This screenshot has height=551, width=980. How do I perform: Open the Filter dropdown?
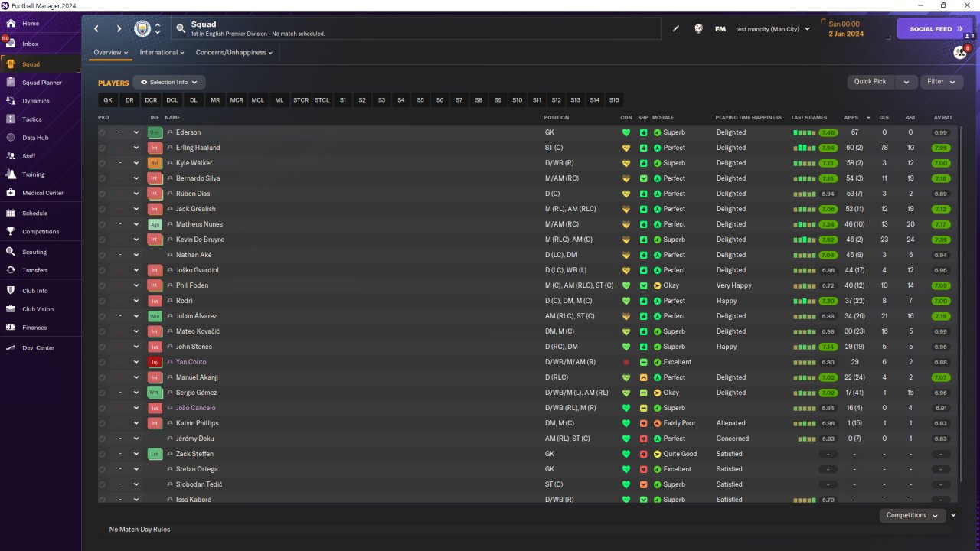pos(941,82)
